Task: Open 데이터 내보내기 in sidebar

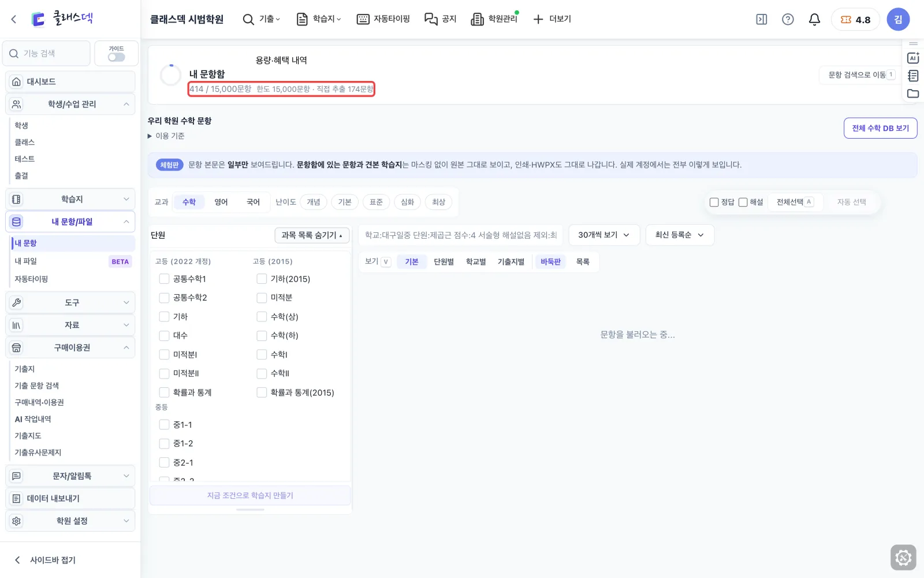Action: (x=70, y=498)
